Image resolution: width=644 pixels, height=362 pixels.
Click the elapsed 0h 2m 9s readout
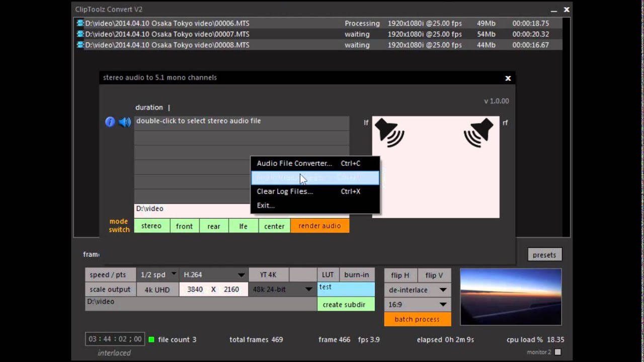445,339
